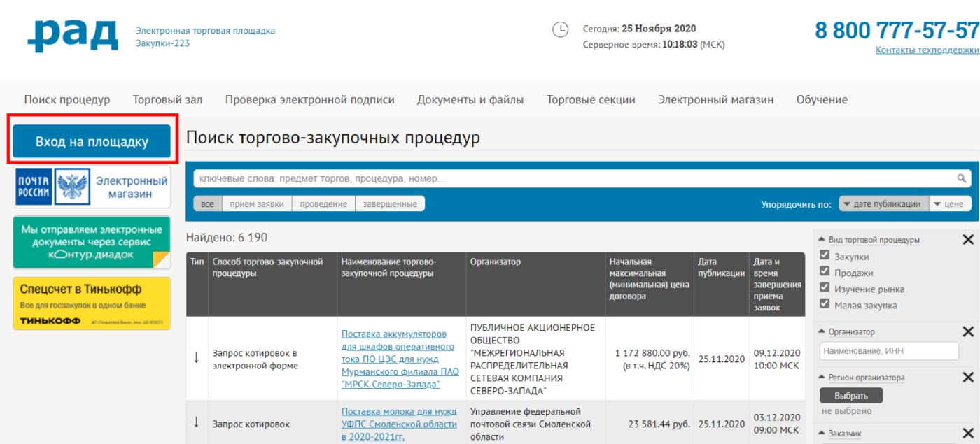The width and height of the screenshot is (980, 444).
Task: Uncheck the Закупки checkbox
Action: pos(825,256)
